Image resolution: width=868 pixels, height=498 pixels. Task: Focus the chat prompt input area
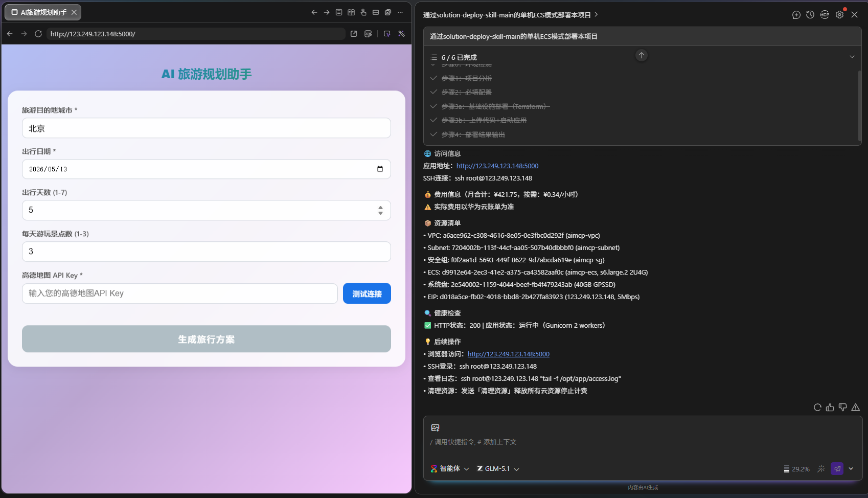[643, 442]
